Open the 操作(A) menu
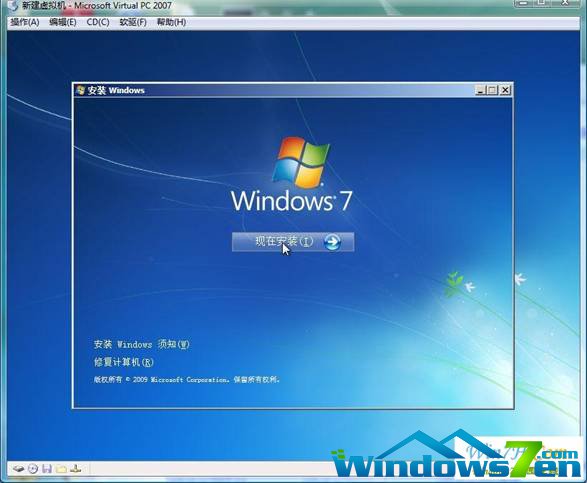587x483 pixels. pyautogui.click(x=25, y=22)
